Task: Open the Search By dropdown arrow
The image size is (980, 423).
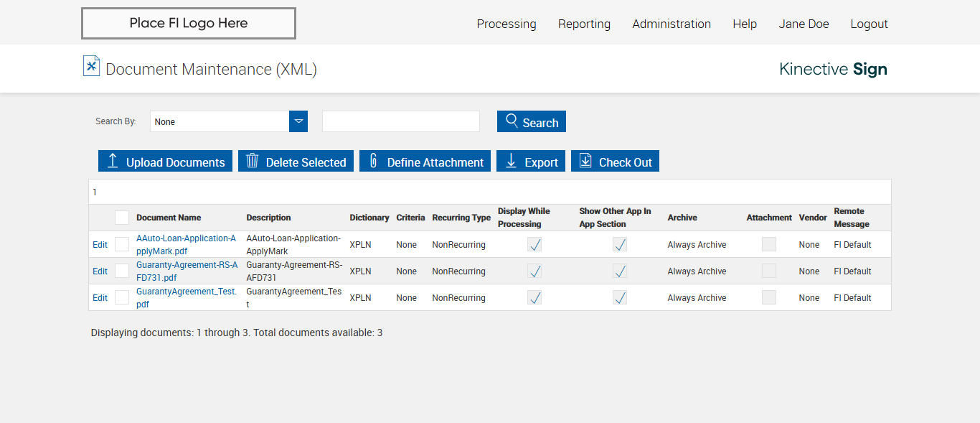Action: 298,121
